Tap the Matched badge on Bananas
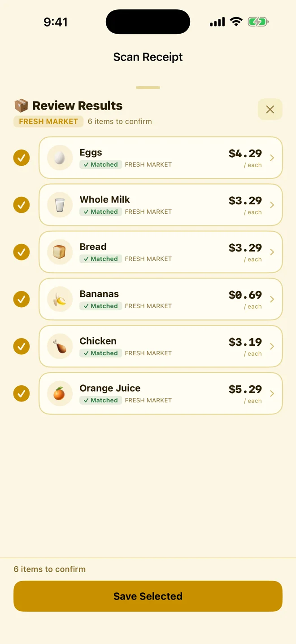 point(100,306)
